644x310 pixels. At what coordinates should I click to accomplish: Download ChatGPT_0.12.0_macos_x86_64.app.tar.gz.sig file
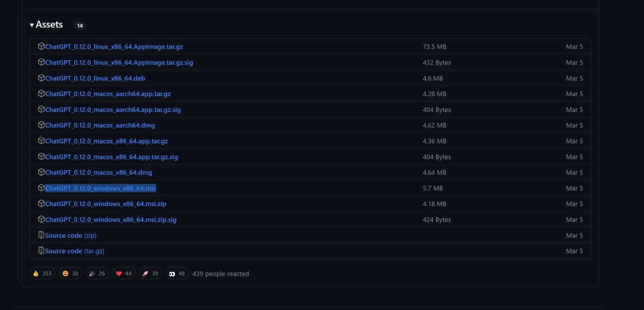pyautogui.click(x=112, y=157)
